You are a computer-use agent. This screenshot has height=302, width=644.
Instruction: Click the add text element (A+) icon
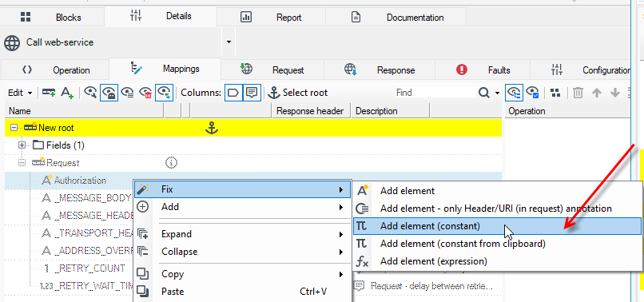coord(67,93)
